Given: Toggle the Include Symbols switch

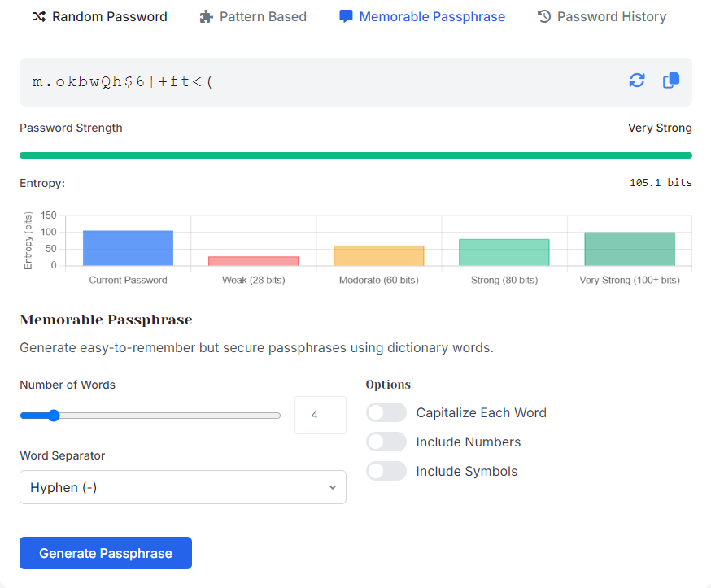Looking at the screenshot, I should click(x=386, y=471).
